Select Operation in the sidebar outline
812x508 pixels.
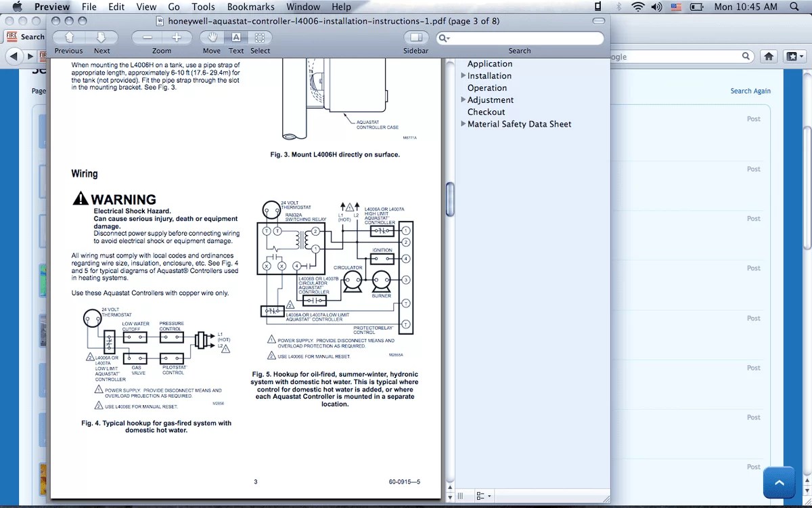[487, 88]
